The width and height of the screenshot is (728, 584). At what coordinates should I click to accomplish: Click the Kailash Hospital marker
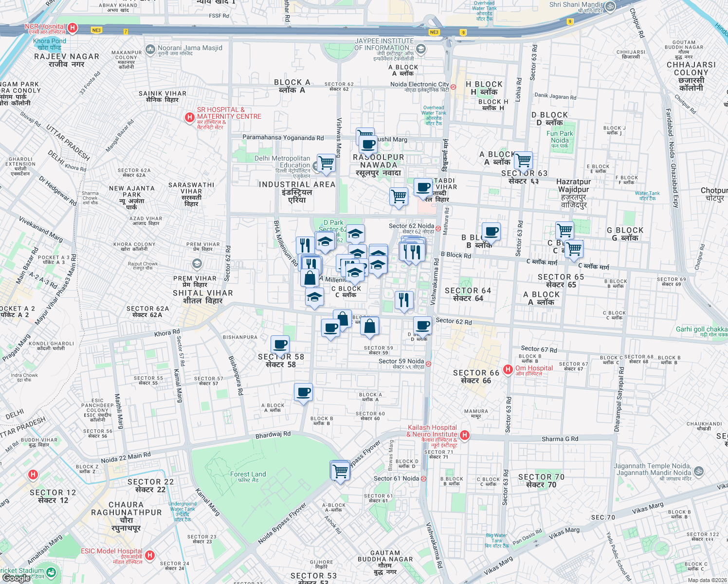[466, 435]
